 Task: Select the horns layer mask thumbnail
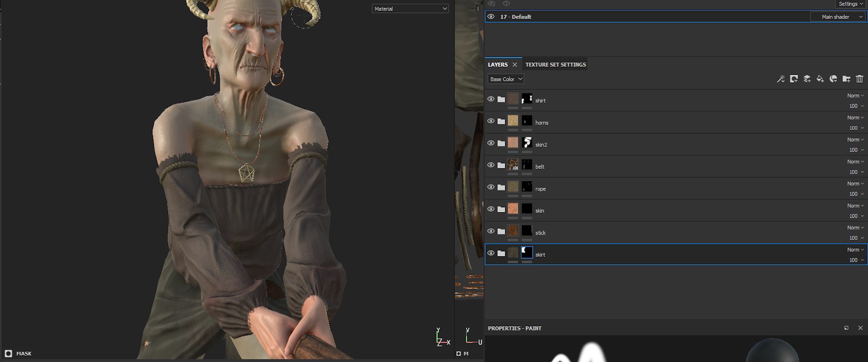[527, 120]
